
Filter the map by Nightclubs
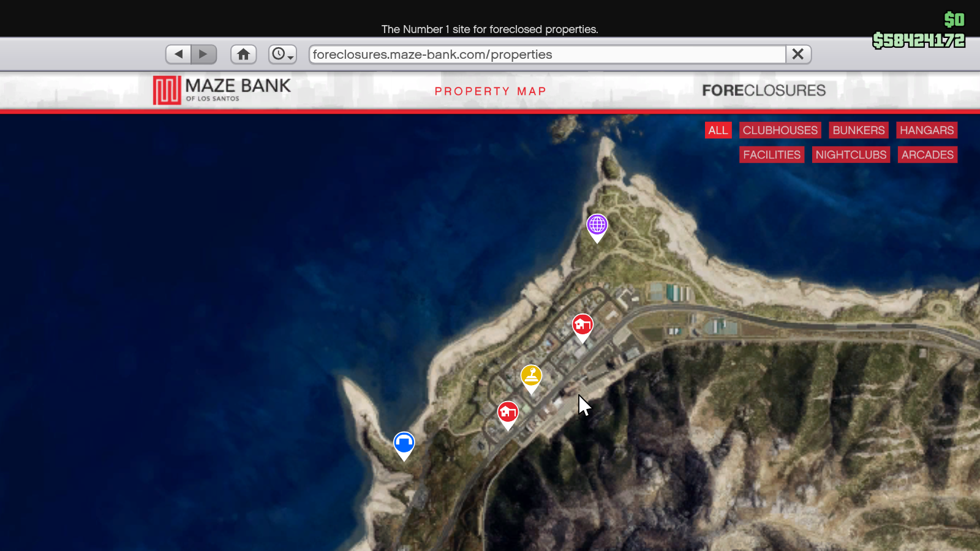point(851,155)
